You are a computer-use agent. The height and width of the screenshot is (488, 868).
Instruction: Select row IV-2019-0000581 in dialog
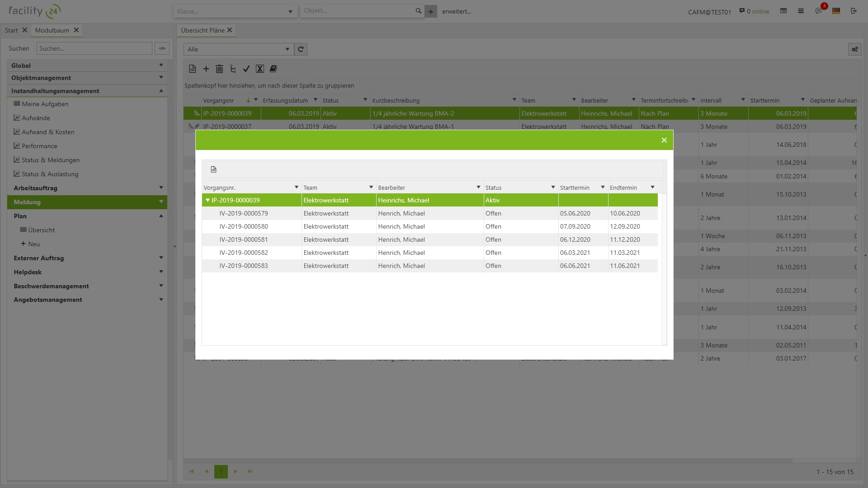coord(244,239)
